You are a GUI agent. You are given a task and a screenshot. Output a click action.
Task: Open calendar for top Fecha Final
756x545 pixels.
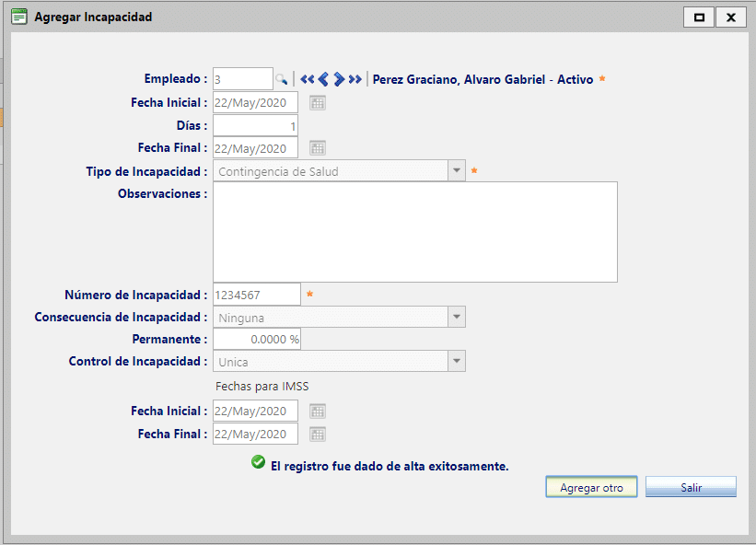click(x=318, y=148)
